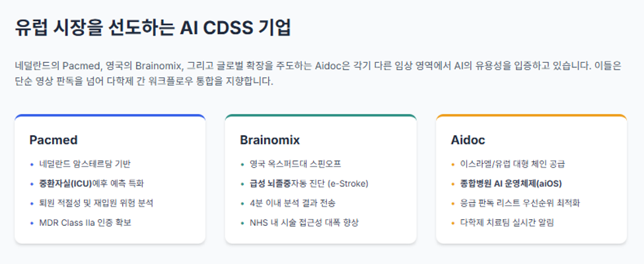The image size is (644, 264).
Task: Select '퇴원 적절성 및 재입원 위험 분석' item
Action: point(96,203)
